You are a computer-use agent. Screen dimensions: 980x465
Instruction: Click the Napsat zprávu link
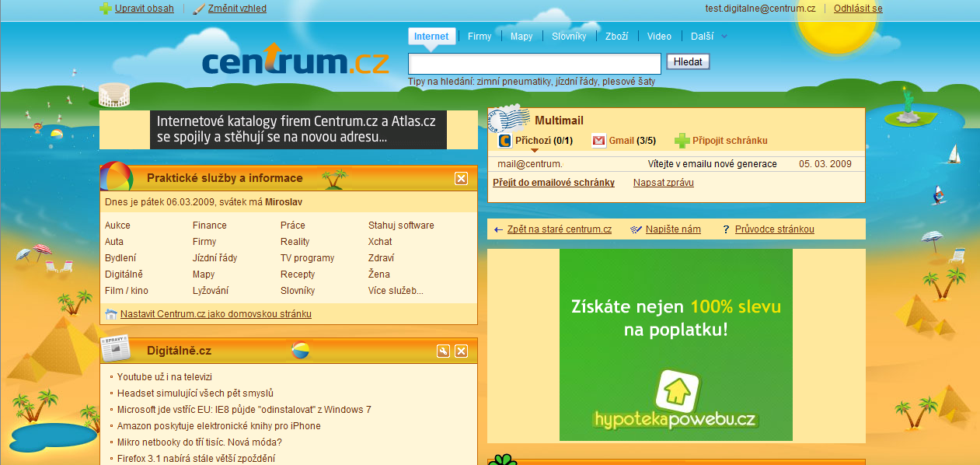click(664, 183)
